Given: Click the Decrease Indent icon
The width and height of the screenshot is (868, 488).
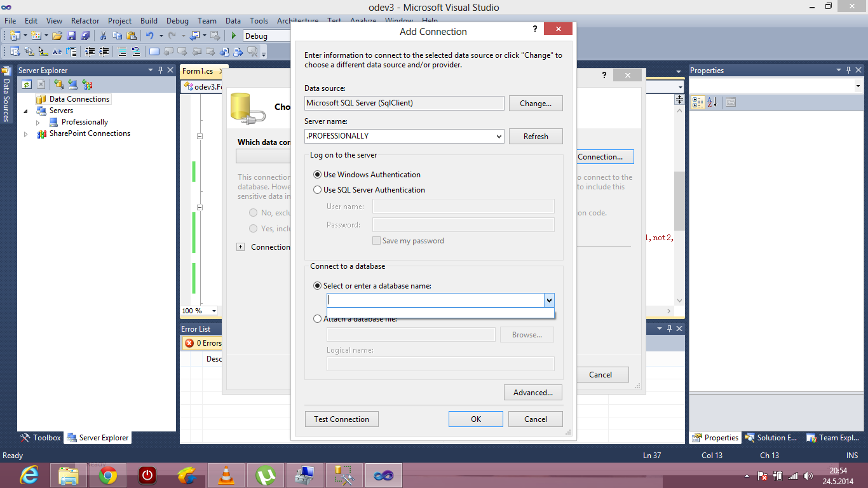Looking at the screenshot, I should [90, 51].
